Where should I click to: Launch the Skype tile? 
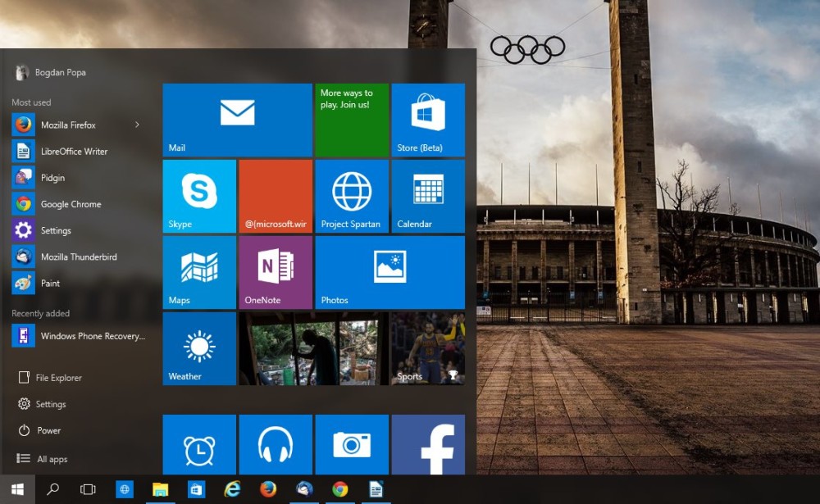click(x=199, y=196)
